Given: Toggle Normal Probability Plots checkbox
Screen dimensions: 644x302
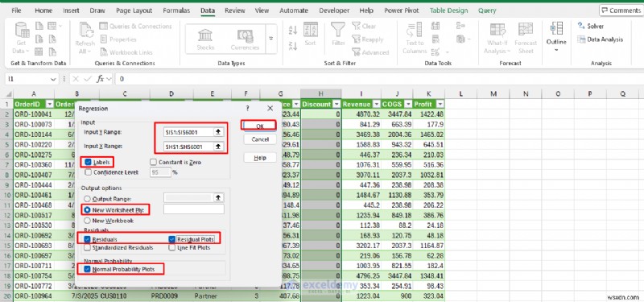Looking at the screenshot, I should [88, 269].
